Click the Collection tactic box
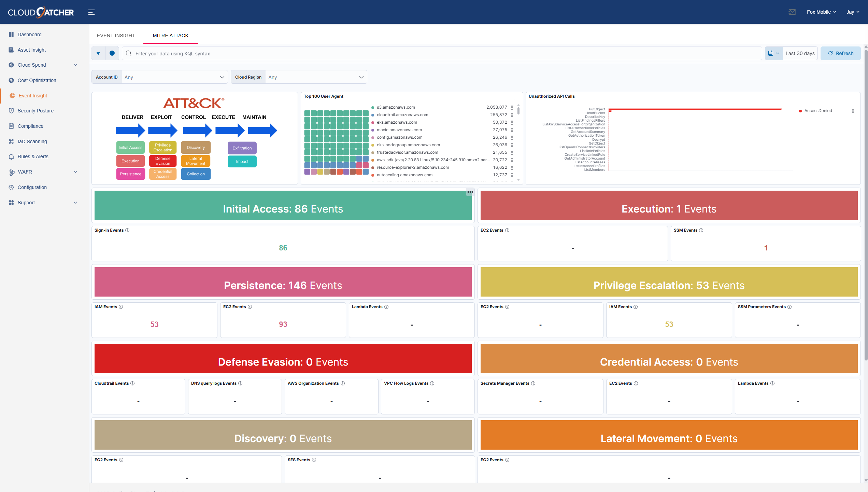Screen dimensions: 868x492 [x=196, y=174]
